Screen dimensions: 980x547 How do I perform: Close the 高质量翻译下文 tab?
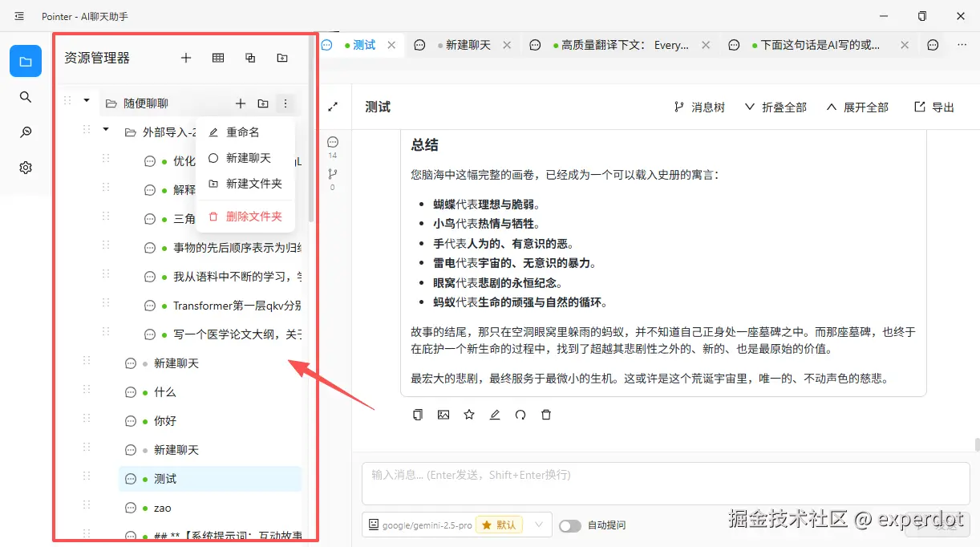pyautogui.click(x=706, y=45)
